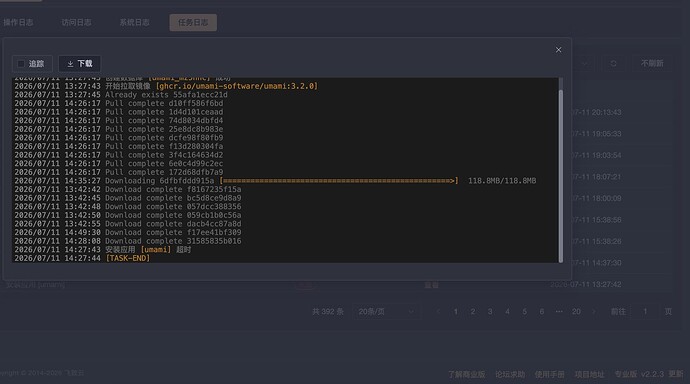The image size is (690, 384).
Task: Focus the 前往 page number input
Action: [645, 311]
